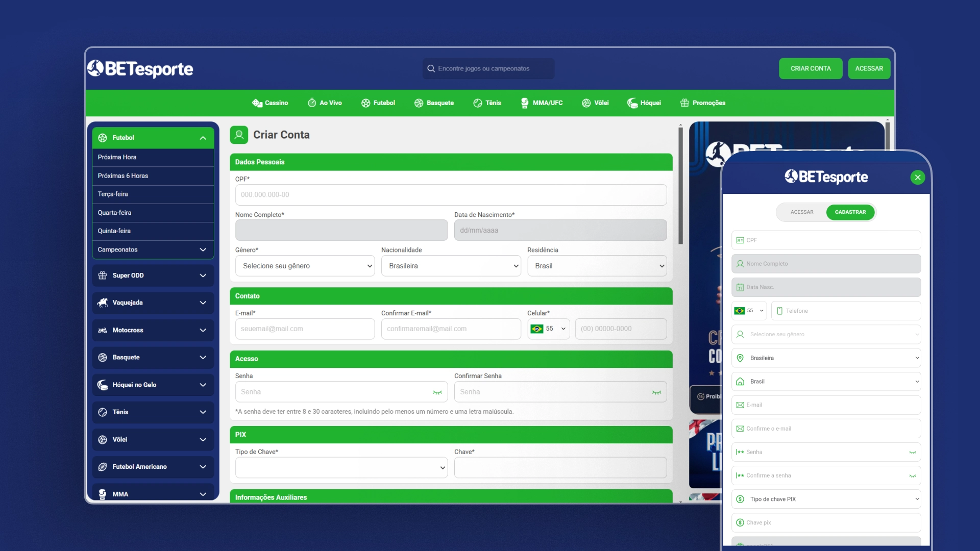Viewport: 980px width, 551px height.
Task: Click the Ao Vivo stopwatch icon
Action: [x=312, y=103]
